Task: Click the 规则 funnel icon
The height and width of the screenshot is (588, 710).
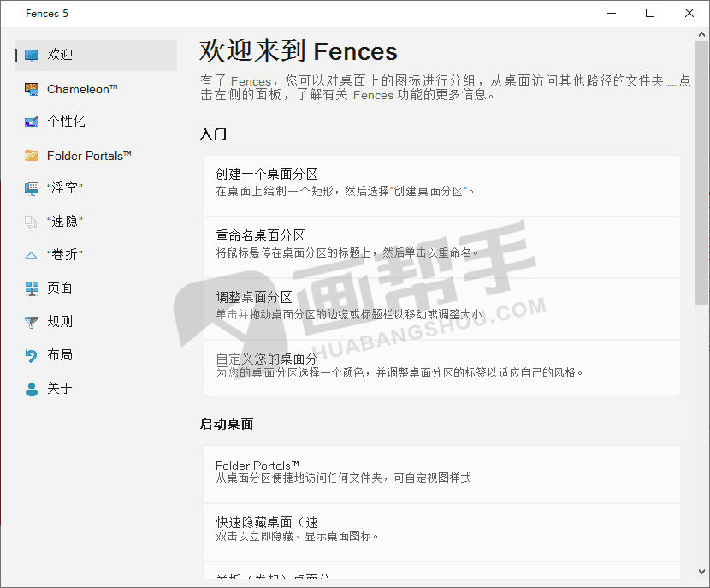Action: [x=32, y=322]
